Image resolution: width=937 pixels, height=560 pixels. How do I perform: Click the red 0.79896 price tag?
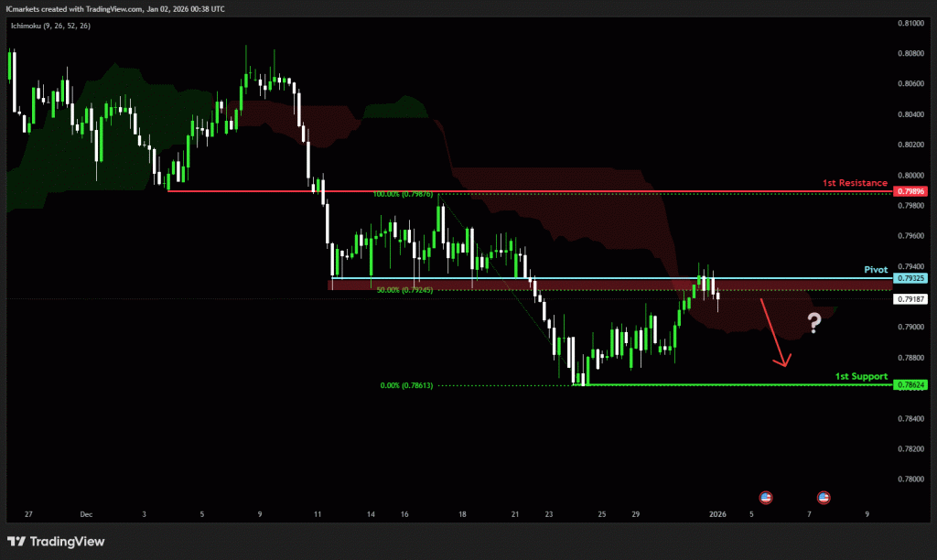point(912,191)
